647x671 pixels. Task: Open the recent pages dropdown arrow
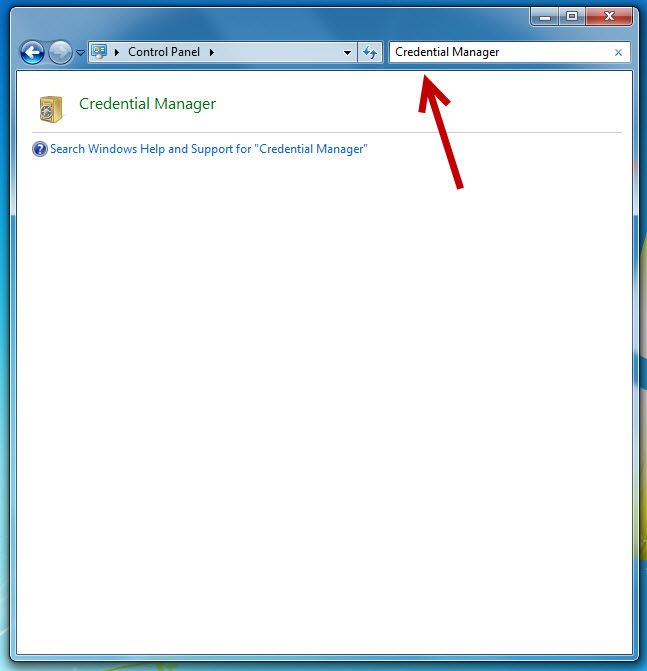(80, 53)
